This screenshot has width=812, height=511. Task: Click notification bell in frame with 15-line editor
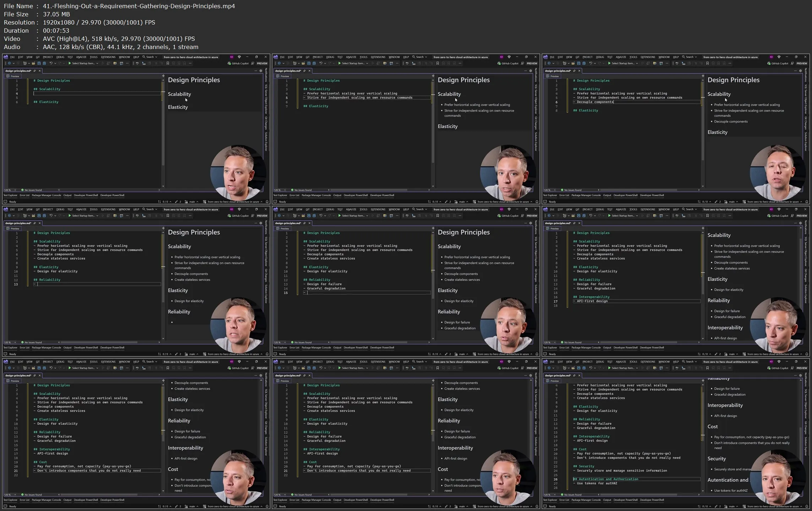[x=537, y=354]
